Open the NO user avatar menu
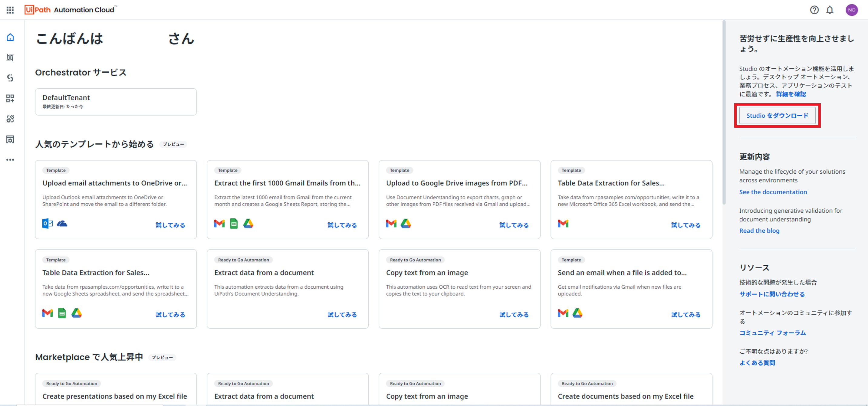 click(x=851, y=10)
